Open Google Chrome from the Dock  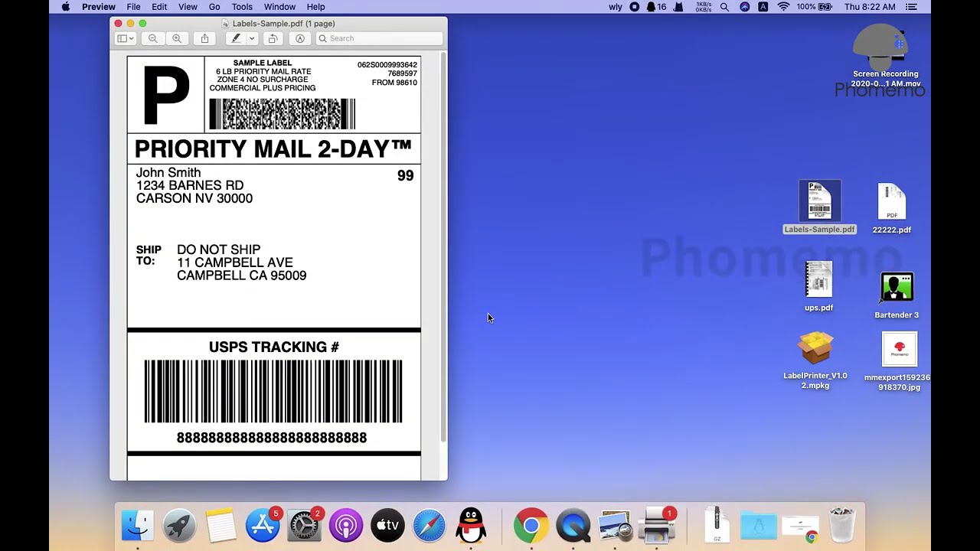(531, 526)
